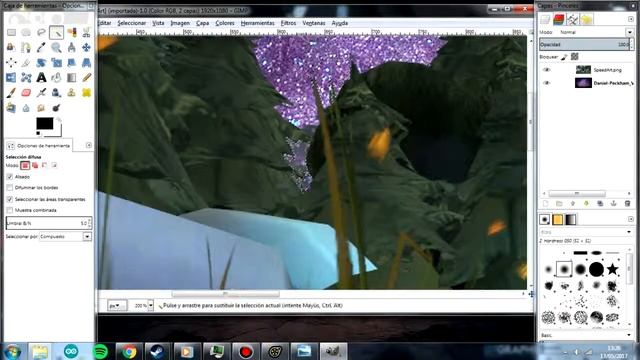
Task: Open the Colores menu
Action: pos(225,23)
